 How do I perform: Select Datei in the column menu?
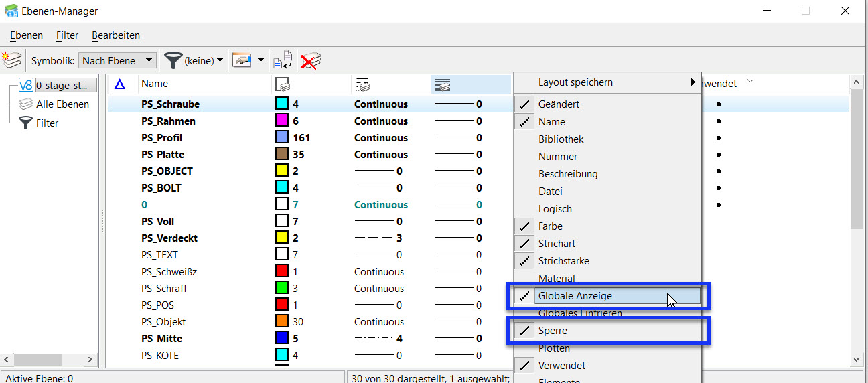click(608, 191)
